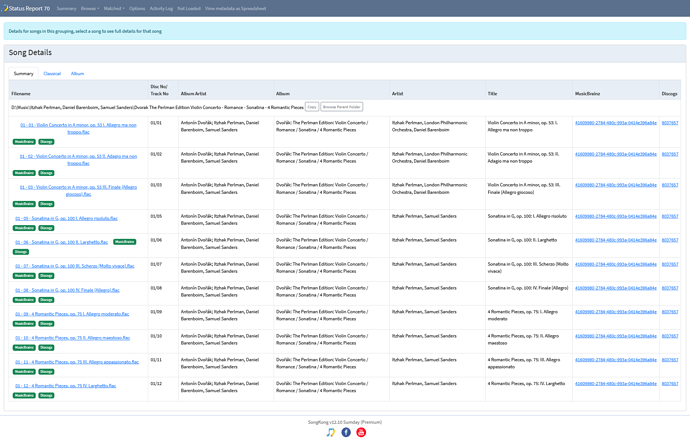Click MusicBrainz badge under track 01-01 filename

tap(24, 142)
